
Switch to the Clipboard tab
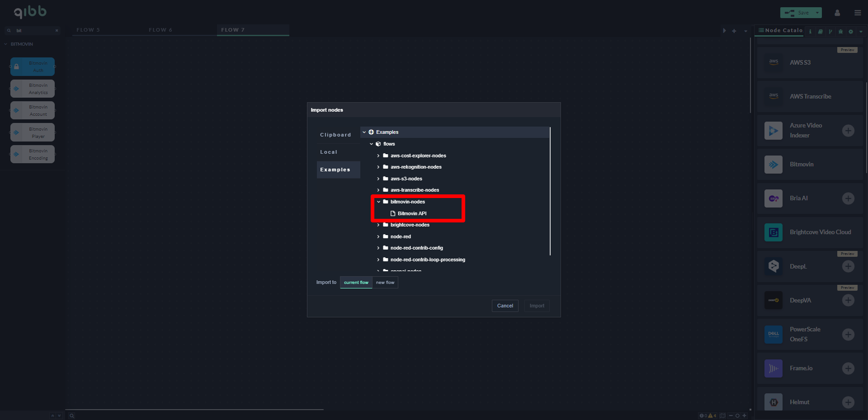335,135
